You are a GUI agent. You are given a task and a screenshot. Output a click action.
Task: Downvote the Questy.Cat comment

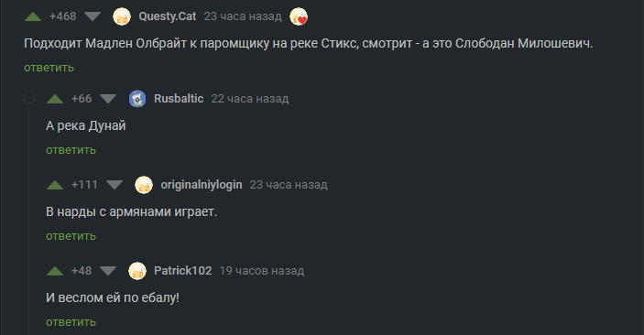click(93, 16)
